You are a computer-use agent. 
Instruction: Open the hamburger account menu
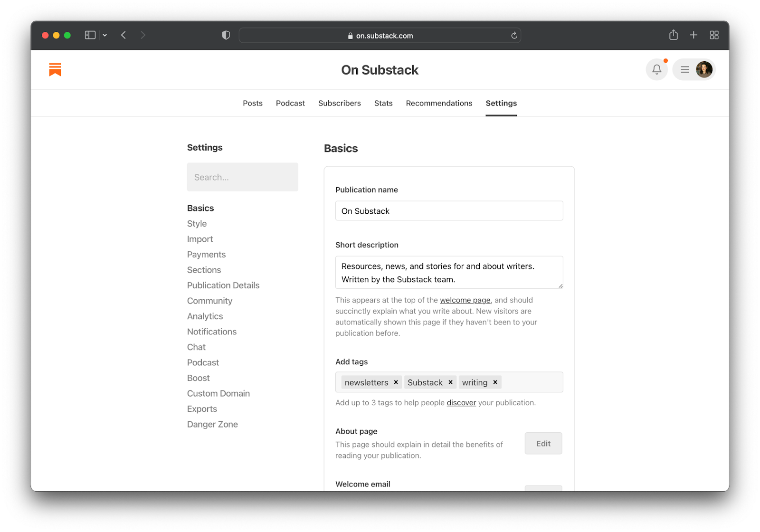tap(684, 70)
